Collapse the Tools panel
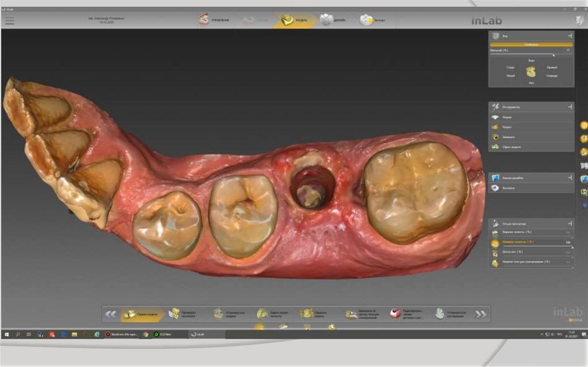 point(570,107)
